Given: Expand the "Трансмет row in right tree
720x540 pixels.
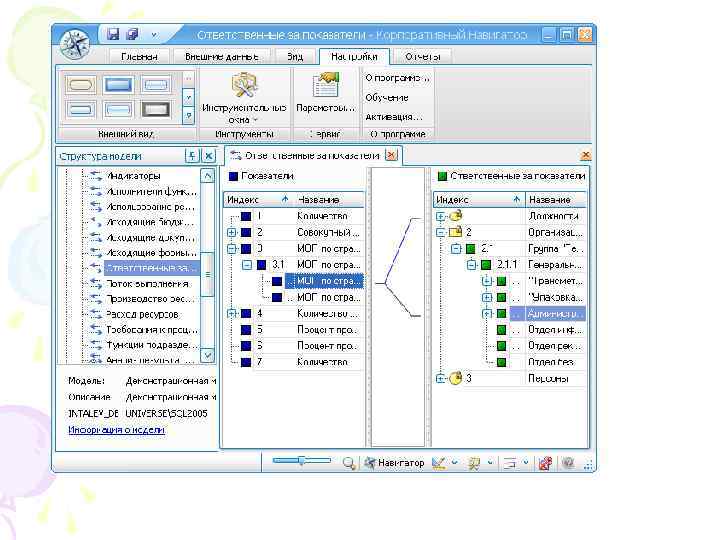Looking at the screenshot, I should pos(487,281).
